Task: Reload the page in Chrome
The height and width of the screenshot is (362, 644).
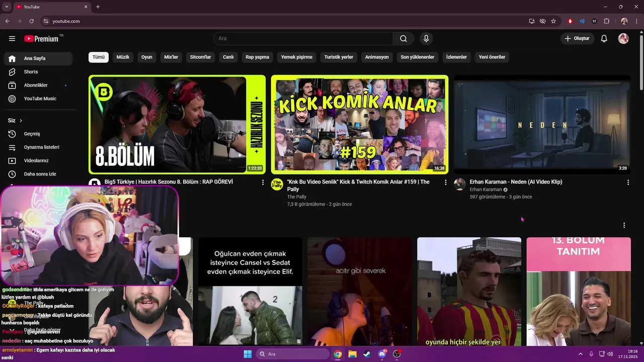Action: [31, 21]
